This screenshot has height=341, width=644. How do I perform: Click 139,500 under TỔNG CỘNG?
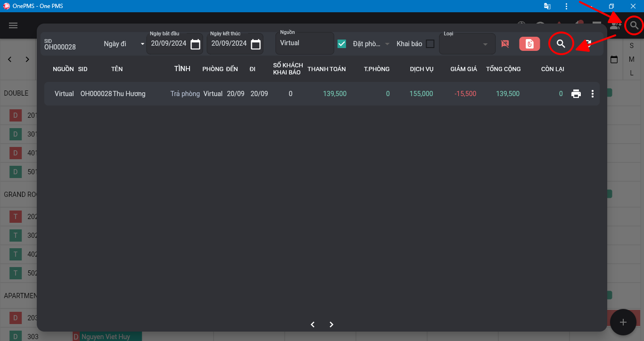508,94
